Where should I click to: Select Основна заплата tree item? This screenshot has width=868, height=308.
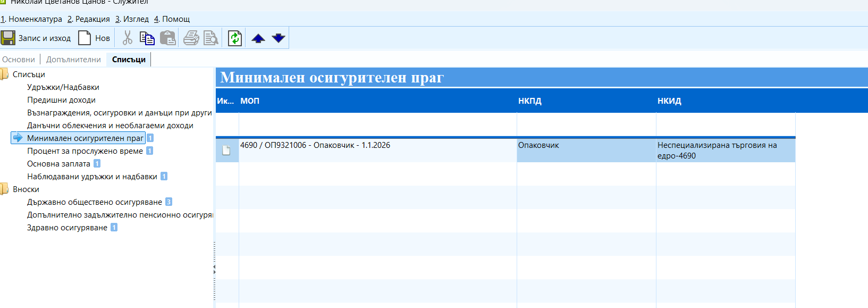(58, 164)
